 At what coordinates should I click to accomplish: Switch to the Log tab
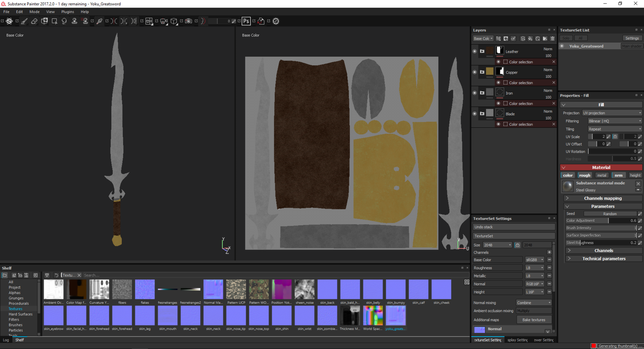tap(6, 340)
